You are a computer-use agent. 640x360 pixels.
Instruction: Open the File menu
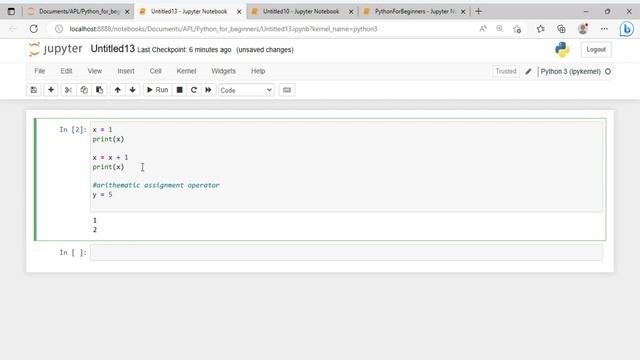[x=40, y=71]
